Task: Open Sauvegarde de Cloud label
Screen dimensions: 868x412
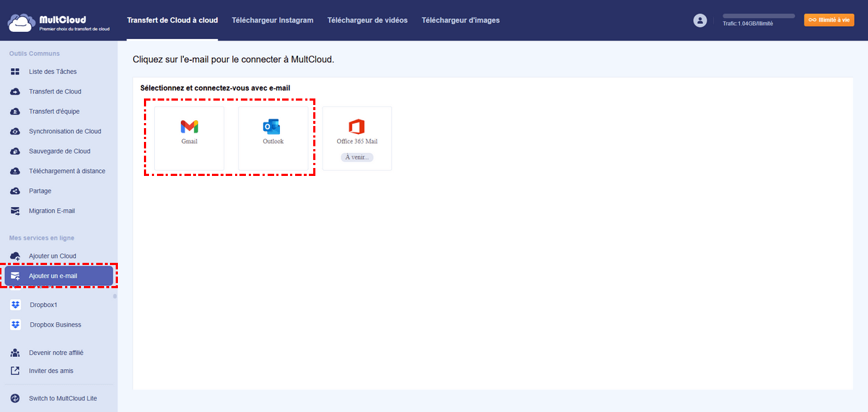Action: coord(59,151)
